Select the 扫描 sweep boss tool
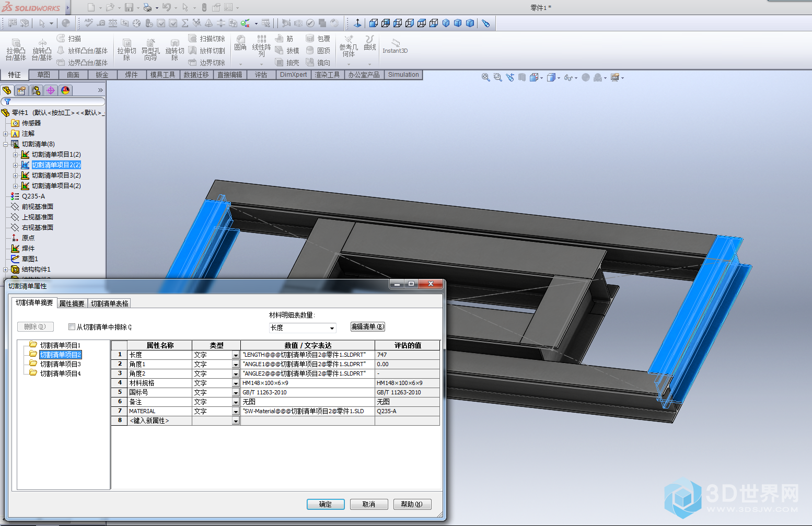This screenshot has width=812, height=526. pyautogui.click(x=69, y=39)
